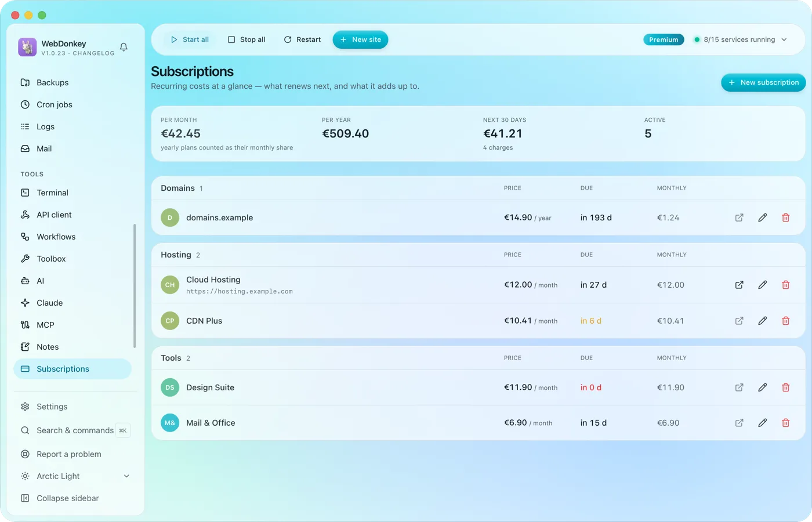Click the Start all button
Screen dimensions: 812x522
point(190,39)
